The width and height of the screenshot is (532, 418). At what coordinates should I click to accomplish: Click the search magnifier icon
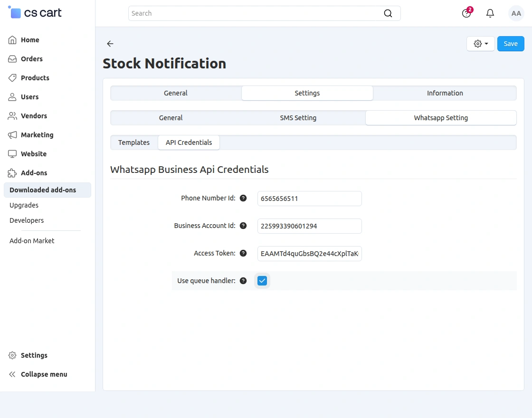[388, 13]
